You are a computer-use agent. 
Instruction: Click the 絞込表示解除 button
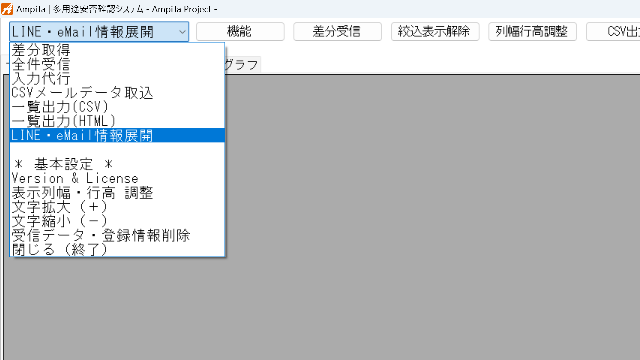click(x=435, y=31)
